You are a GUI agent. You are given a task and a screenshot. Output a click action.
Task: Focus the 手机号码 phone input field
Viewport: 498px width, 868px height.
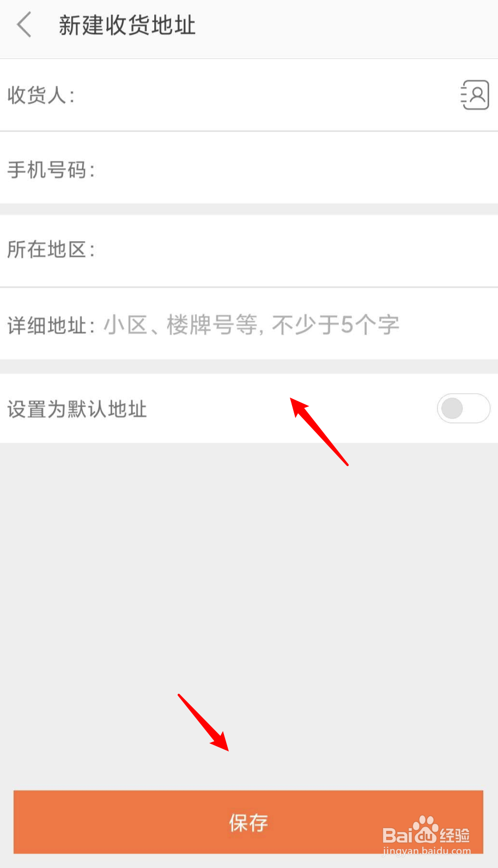[x=294, y=170]
